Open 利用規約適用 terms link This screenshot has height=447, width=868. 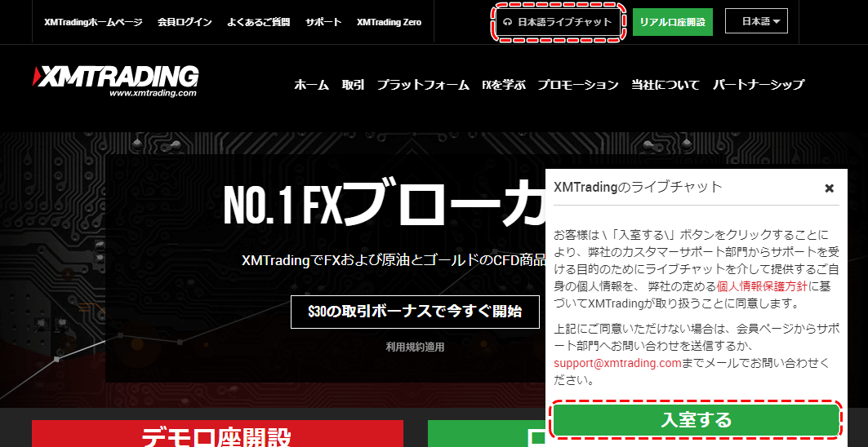[415, 347]
